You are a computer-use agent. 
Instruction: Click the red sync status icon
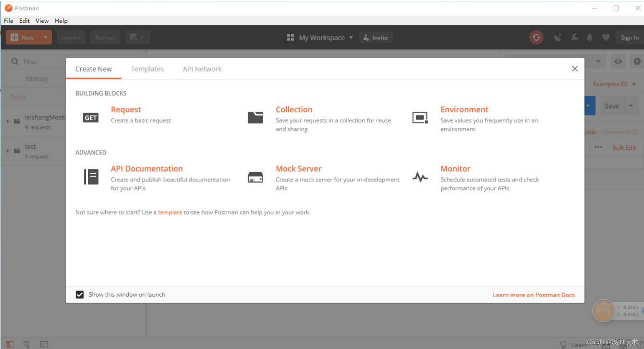click(x=536, y=38)
